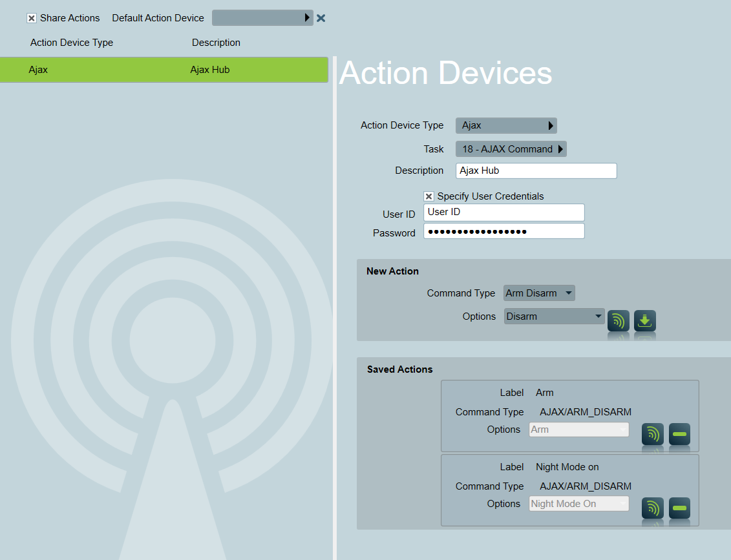The height and width of the screenshot is (560, 731).
Task: Toggle the Share Actions checkbox
Action: (x=31, y=18)
